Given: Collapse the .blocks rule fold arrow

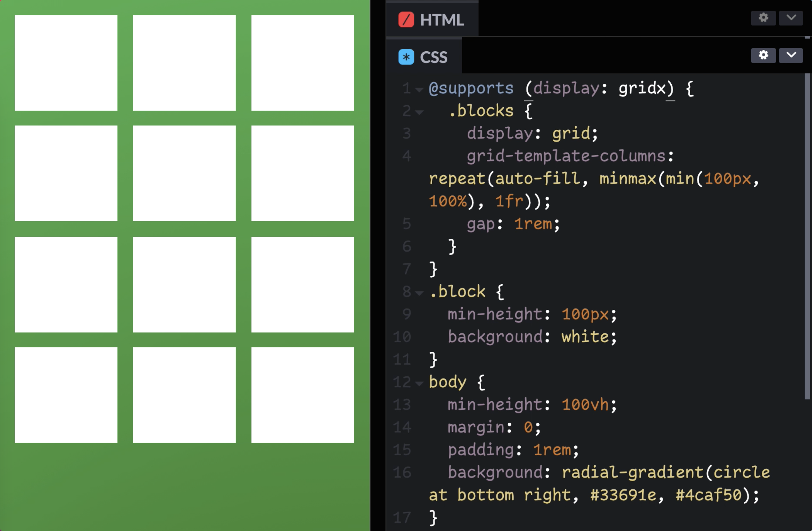Looking at the screenshot, I should tap(419, 112).
